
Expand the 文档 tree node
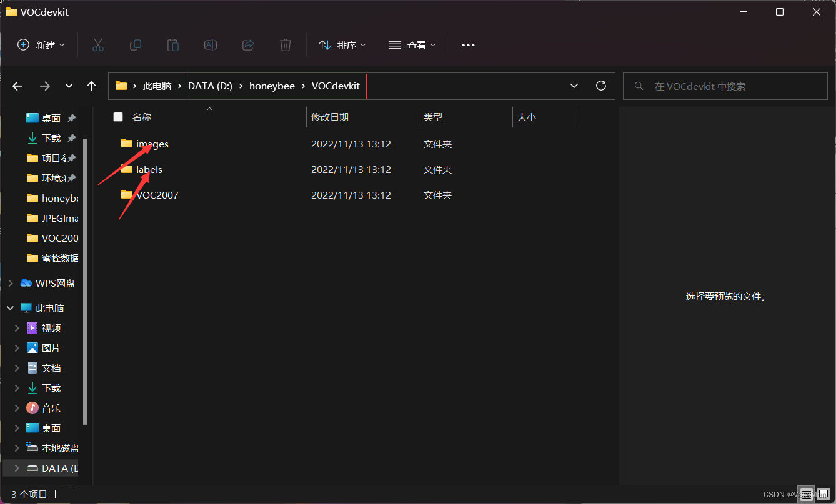17,368
